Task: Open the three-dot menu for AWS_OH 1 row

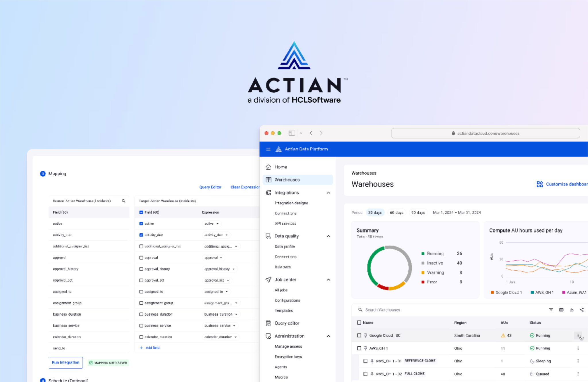Action: point(578,348)
